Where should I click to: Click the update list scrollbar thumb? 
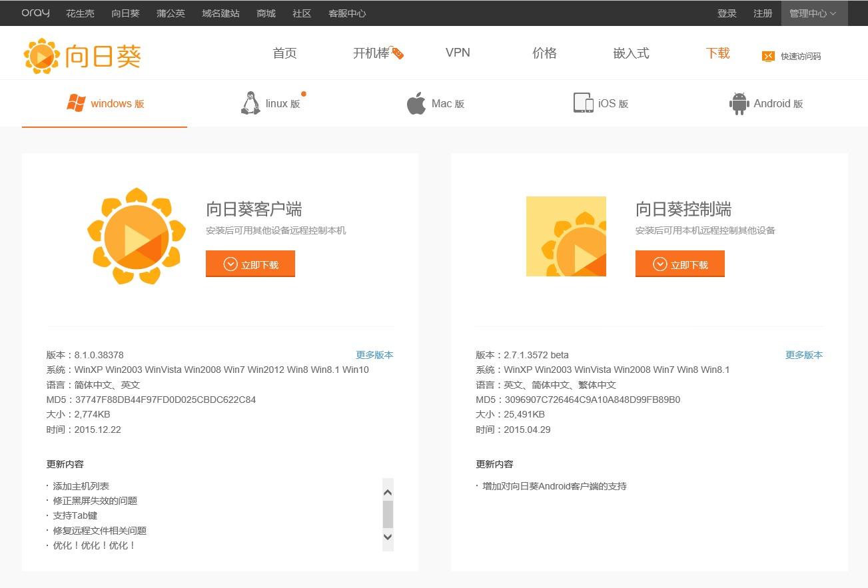coord(388,514)
